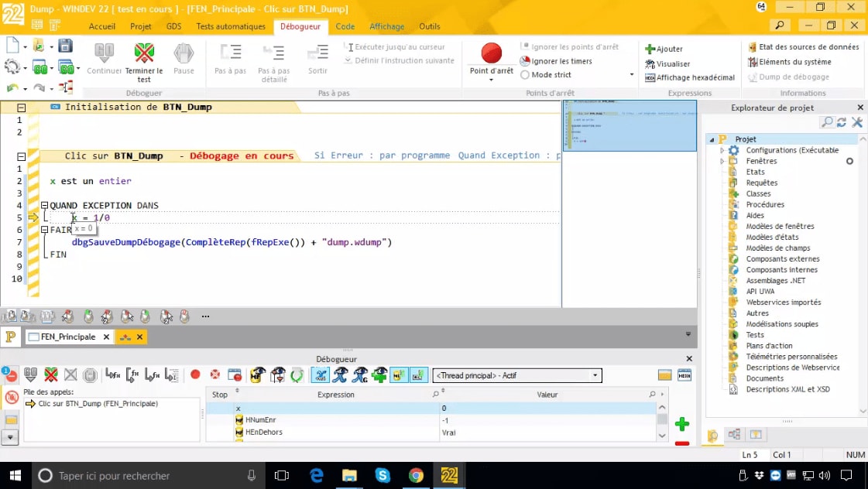The image size is (868, 489).
Task: Select Procédures in project explorer
Action: point(765,205)
